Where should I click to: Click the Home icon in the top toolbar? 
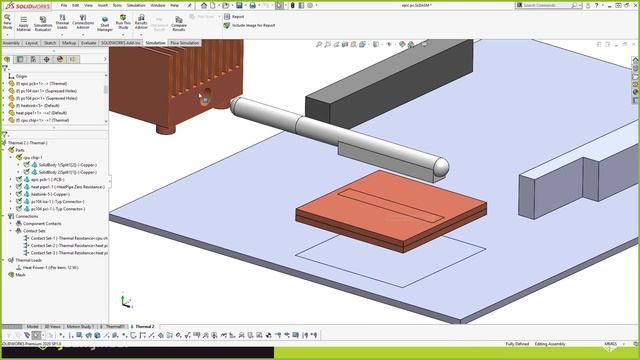(x=204, y=5)
